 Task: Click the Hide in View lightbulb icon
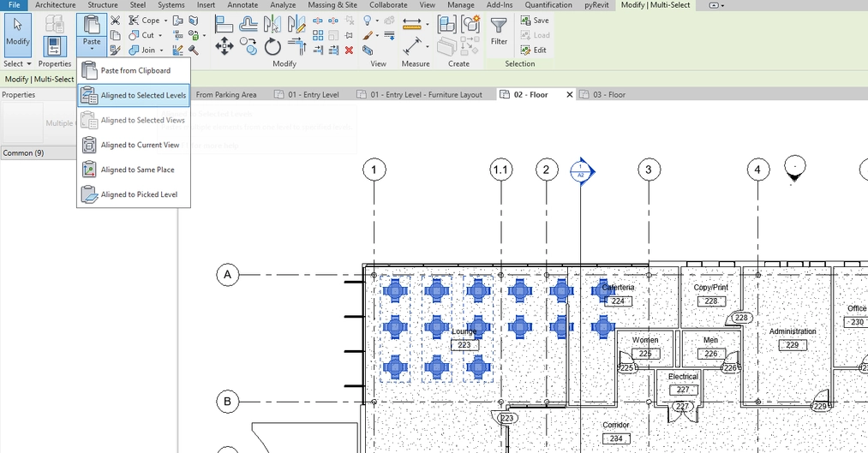pyautogui.click(x=367, y=21)
